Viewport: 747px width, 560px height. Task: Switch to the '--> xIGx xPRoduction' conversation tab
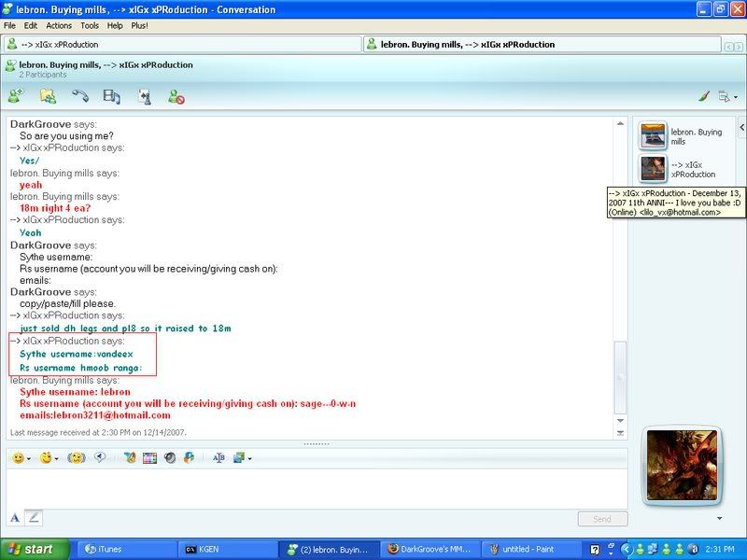[182, 44]
